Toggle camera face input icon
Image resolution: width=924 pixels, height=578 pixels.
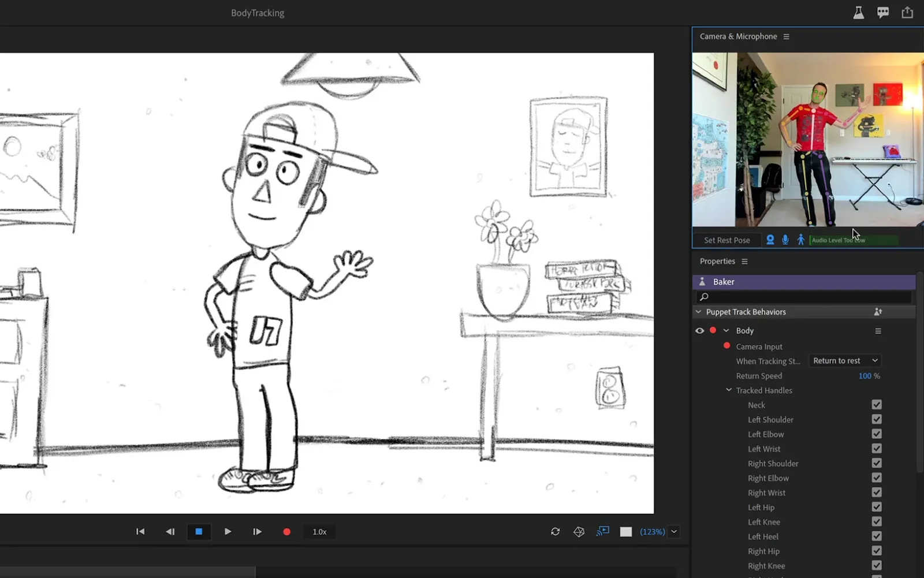coord(770,240)
